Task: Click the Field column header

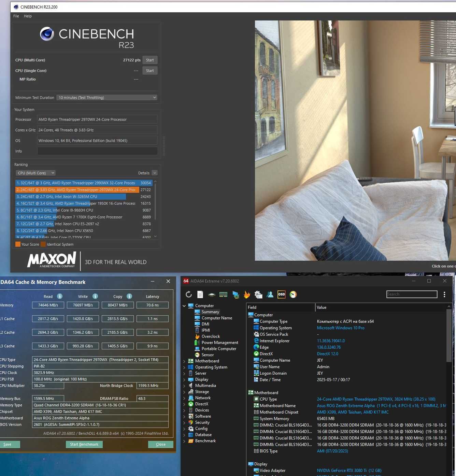Action: (281, 307)
